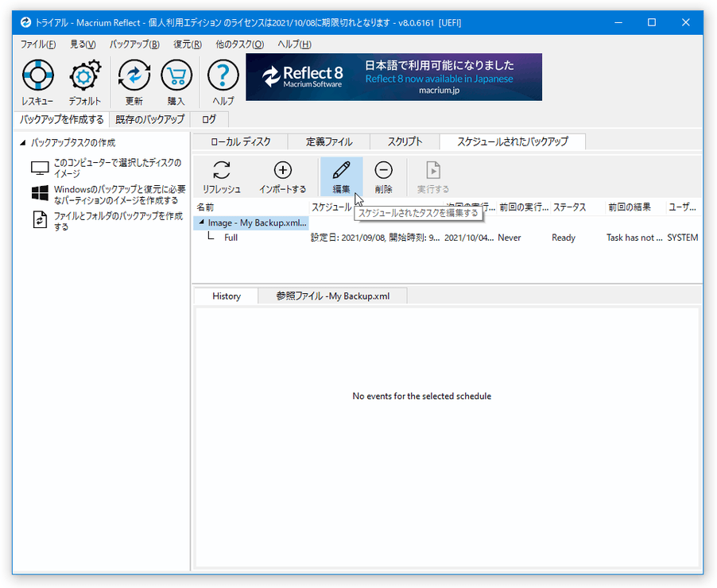Screen dimensions: 717x588
Task: Select the ローカル ディスク tab
Action: (241, 141)
